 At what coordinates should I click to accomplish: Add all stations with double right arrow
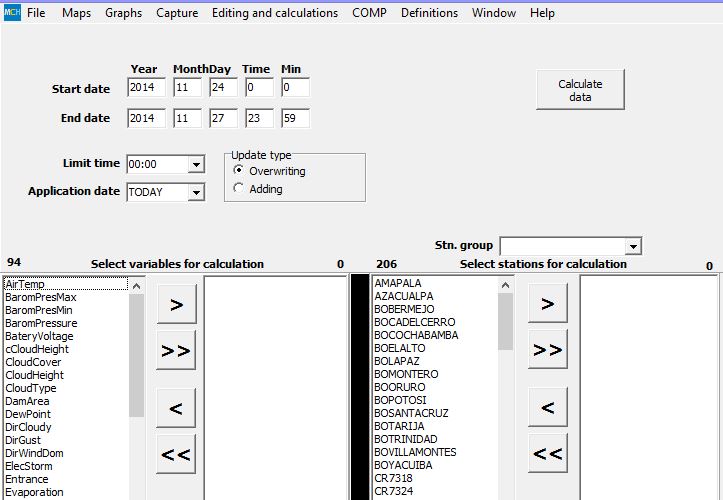click(x=547, y=350)
